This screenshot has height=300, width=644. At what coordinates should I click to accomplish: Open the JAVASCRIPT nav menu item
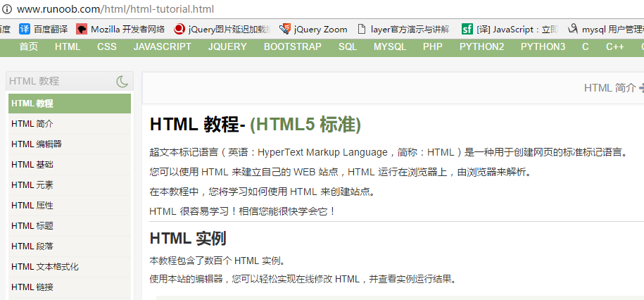click(x=162, y=47)
